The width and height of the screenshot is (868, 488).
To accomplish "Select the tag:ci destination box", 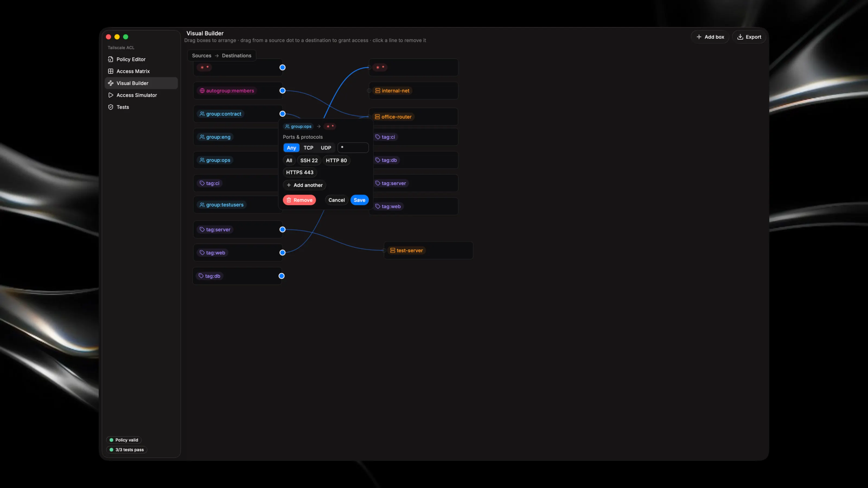I will (416, 137).
